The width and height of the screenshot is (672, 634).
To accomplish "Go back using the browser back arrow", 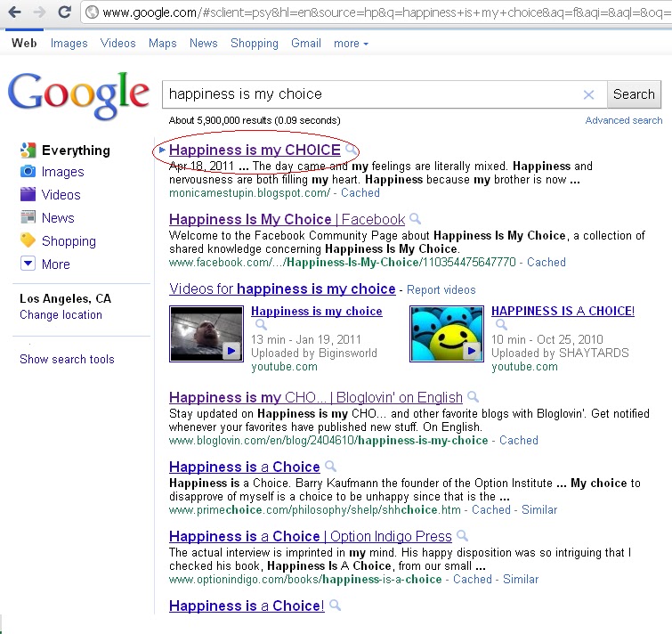I will click(15, 12).
